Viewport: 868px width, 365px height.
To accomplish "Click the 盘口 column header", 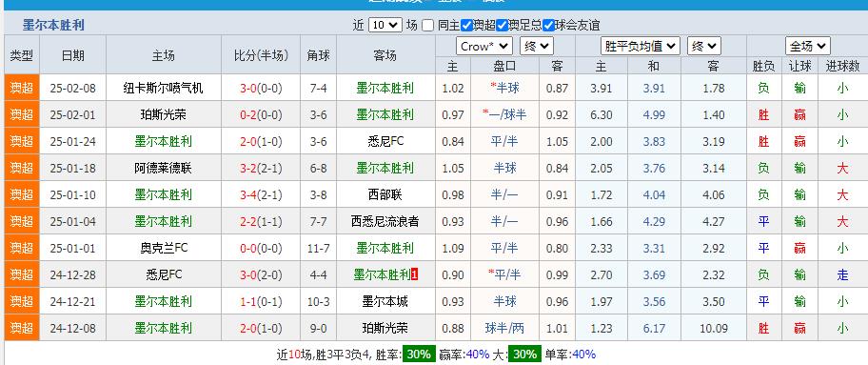I will pyautogui.click(x=504, y=66).
